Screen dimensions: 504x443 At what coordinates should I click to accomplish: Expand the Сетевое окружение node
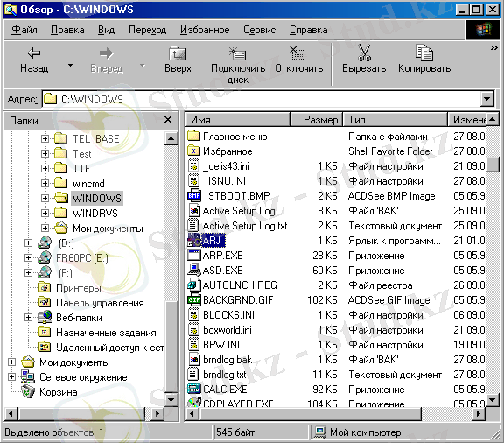pos(11,376)
